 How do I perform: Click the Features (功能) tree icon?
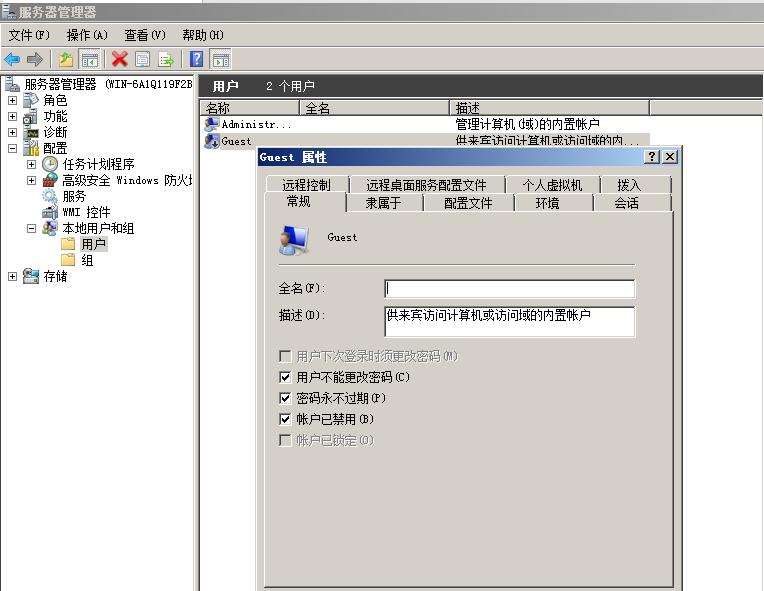pos(31,116)
